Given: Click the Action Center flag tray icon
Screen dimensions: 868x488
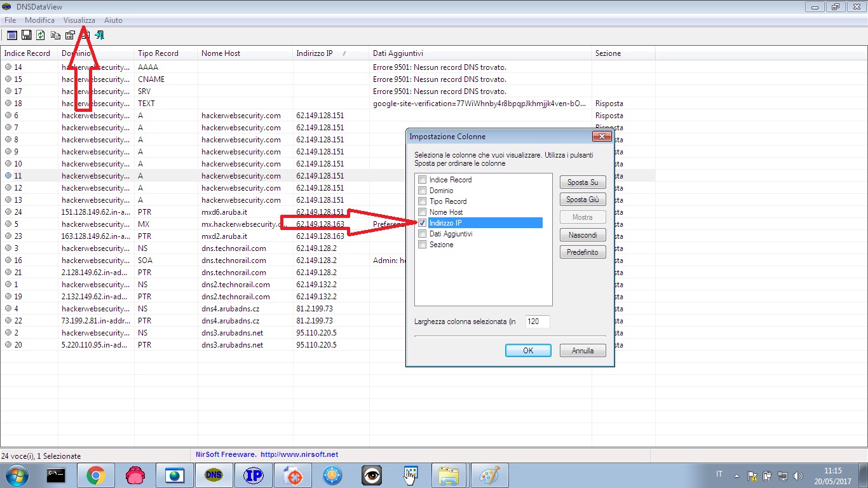Looking at the screenshot, I should tap(752, 475).
